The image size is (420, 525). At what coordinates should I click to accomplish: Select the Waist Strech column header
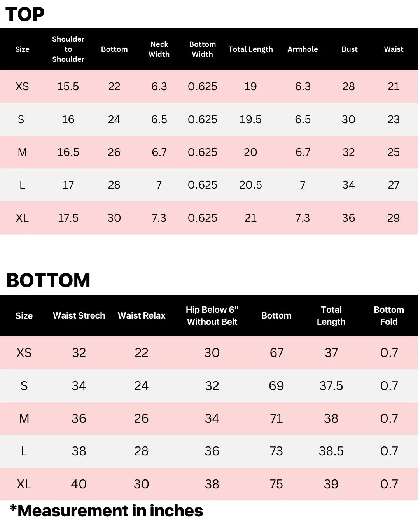[x=79, y=315]
